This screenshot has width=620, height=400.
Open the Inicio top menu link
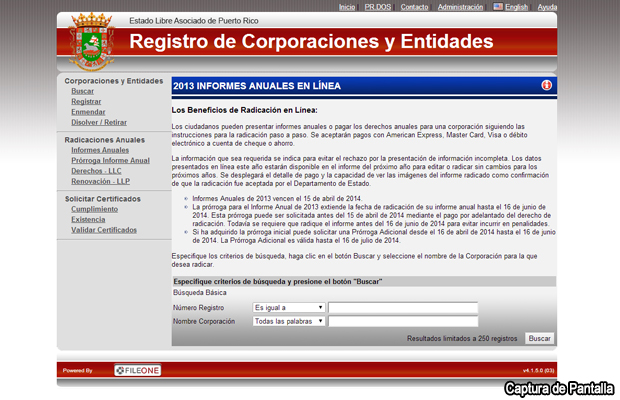[x=347, y=7]
